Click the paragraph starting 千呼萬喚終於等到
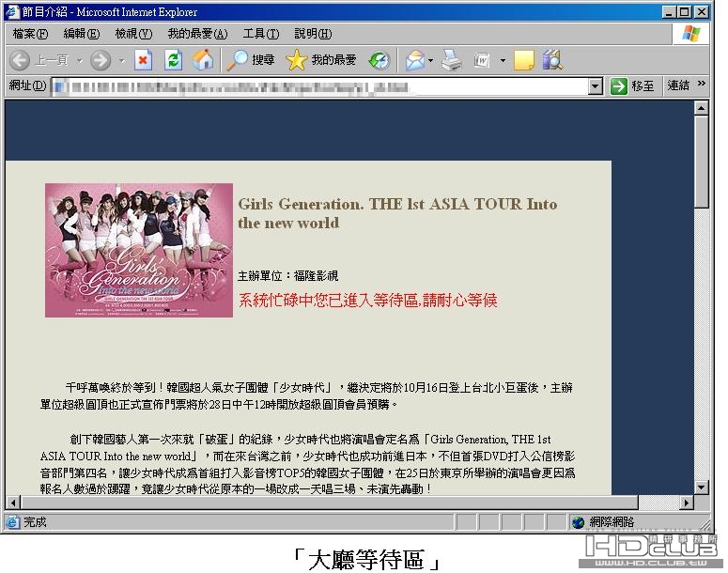 click(x=306, y=396)
